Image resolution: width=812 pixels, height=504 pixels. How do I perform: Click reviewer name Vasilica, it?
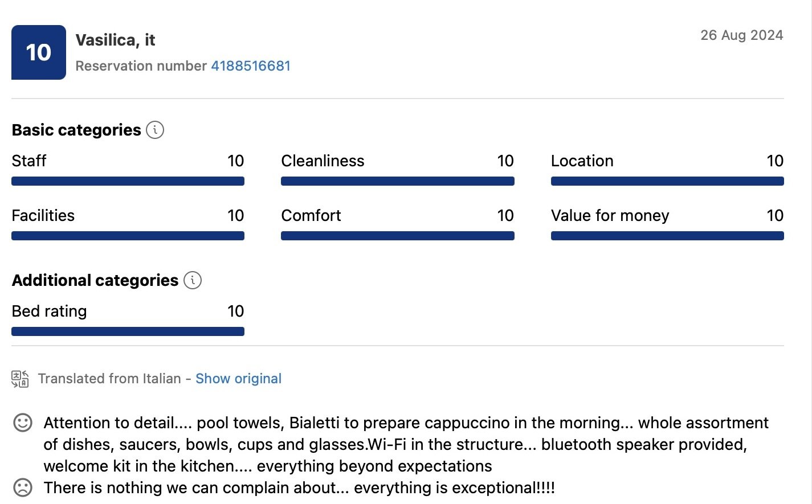coord(115,40)
